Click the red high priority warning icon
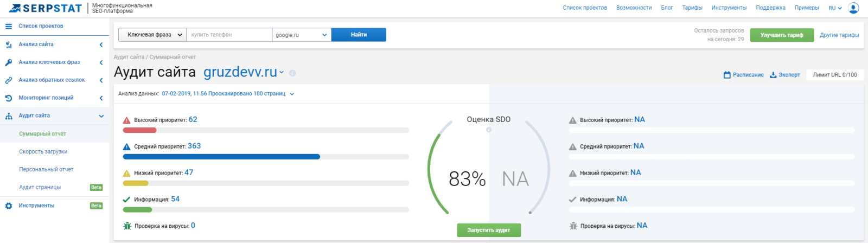The height and width of the screenshot is (243, 868). 126,120
